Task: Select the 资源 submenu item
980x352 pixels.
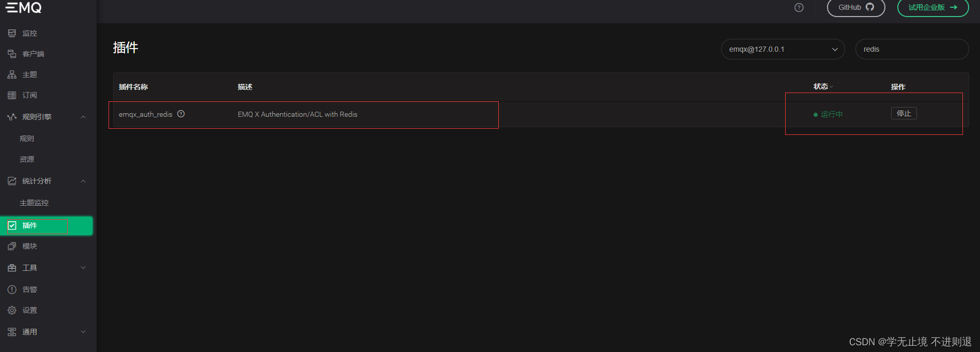Action: coord(27,159)
